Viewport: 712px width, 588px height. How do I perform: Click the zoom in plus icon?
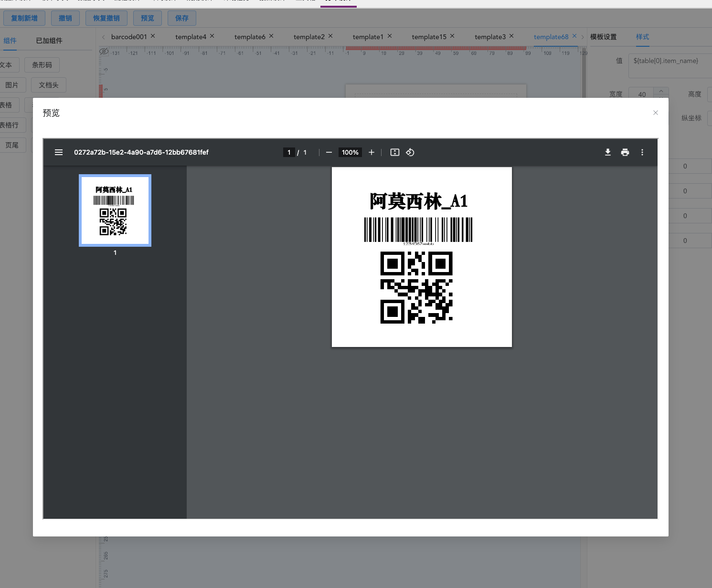point(372,152)
